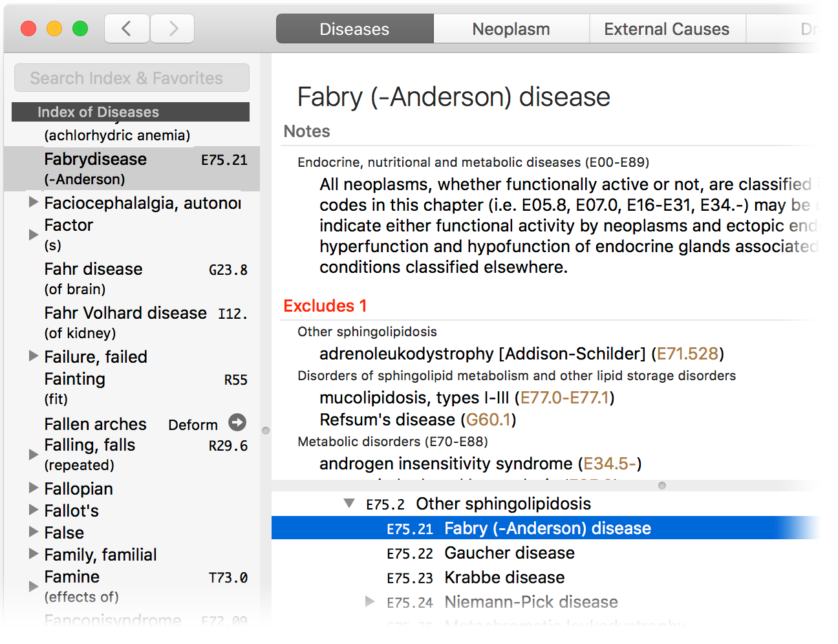Follow the arrow icon next to Fallen arches
The width and height of the screenshot is (838, 644).
click(x=237, y=422)
